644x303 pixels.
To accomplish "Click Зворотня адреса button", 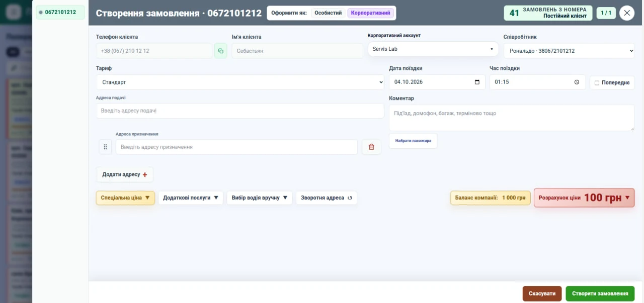I will point(327,197).
